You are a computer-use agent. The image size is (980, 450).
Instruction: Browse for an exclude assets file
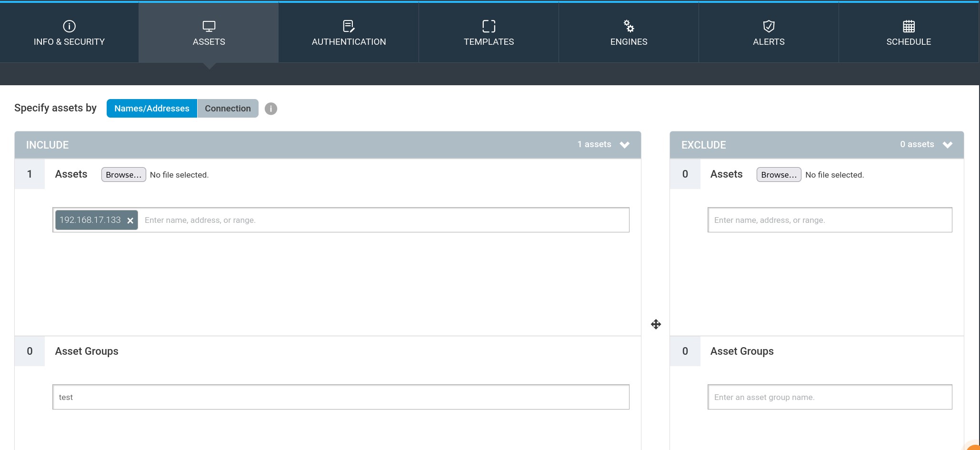point(779,175)
